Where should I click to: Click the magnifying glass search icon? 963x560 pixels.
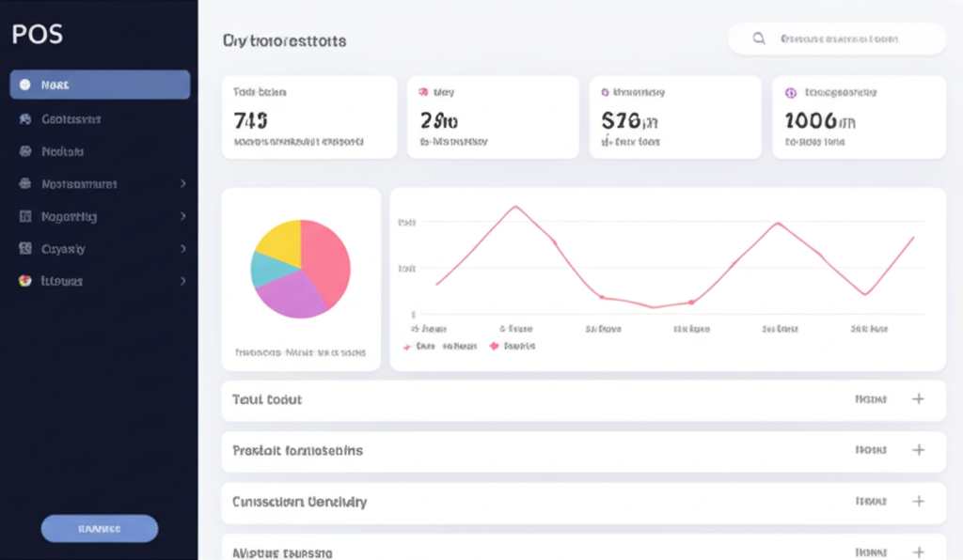click(x=758, y=39)
